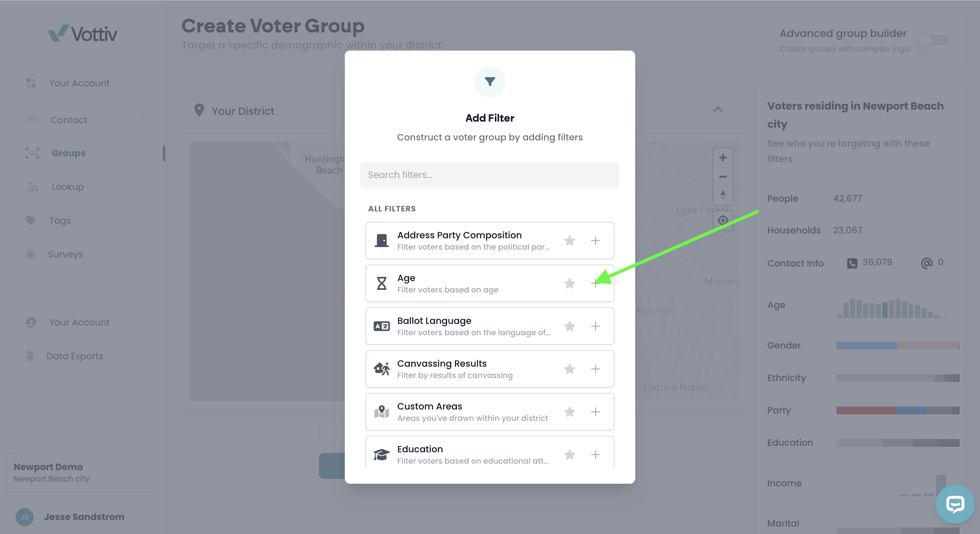
Task: Open Data Exports link
Action: pos(75,356)
